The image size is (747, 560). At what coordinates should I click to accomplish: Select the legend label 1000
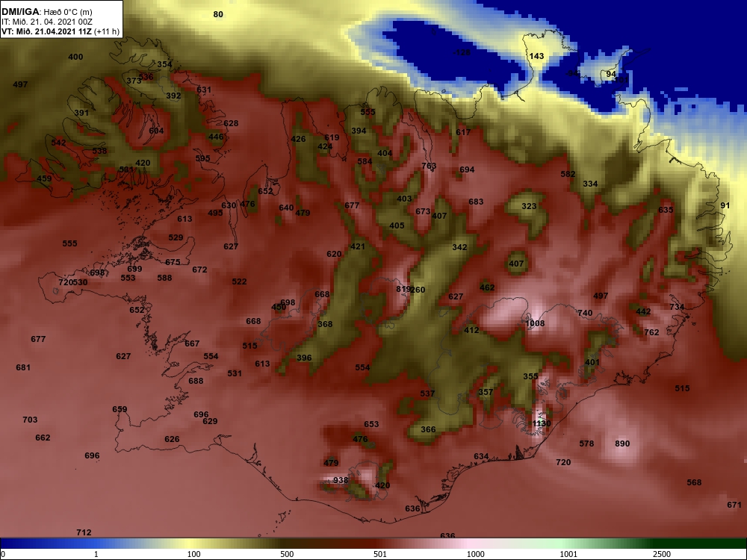pyautogui.click(x=475, y=554)
